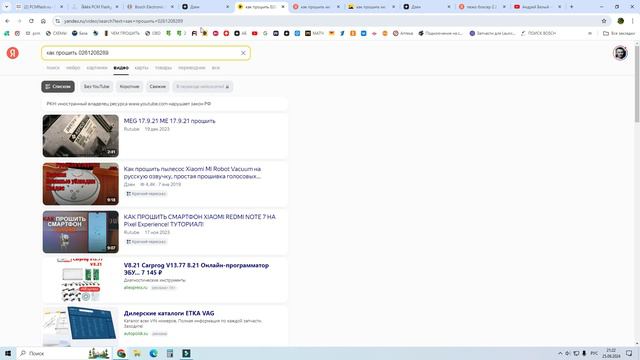This screenshot has height=360, width=640.
Task: Close the active Yandex video tab
Action: coord(283,7)
